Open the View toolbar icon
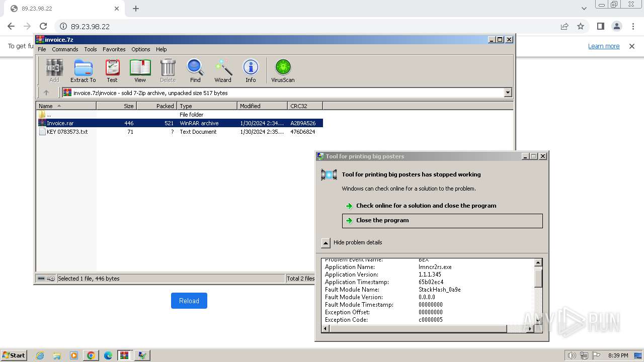The image size is (644, 362). [140, 70]
